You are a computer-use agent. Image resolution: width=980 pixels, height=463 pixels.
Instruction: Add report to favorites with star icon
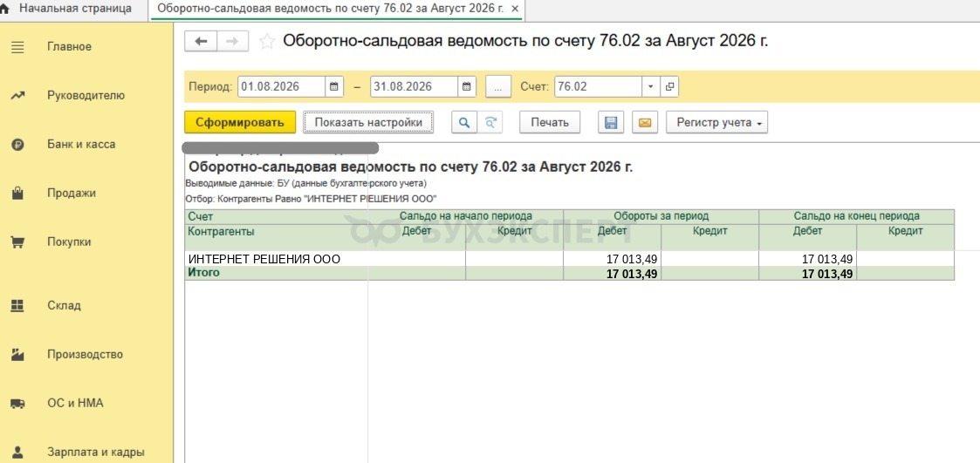pyautogui.click(x=267, y=42)
